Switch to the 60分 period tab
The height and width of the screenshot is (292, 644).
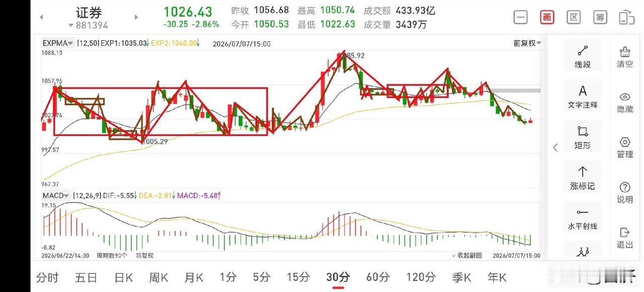(x=378, y=277)
